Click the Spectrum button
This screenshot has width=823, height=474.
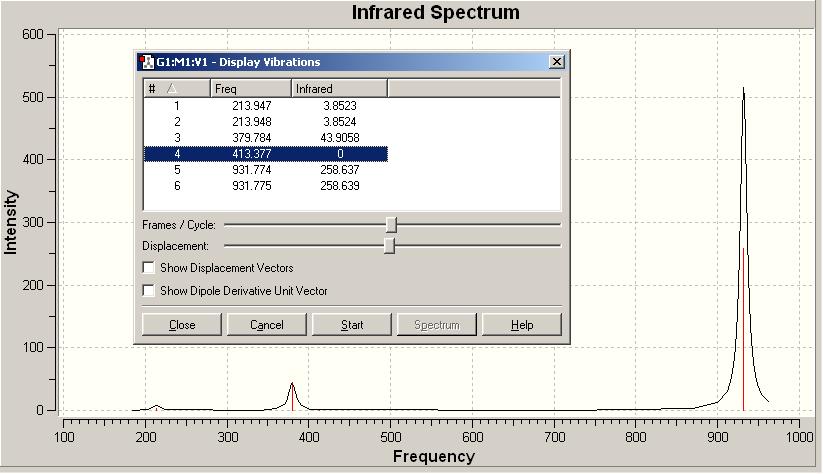pyautogui.click(x=437, y=325)
